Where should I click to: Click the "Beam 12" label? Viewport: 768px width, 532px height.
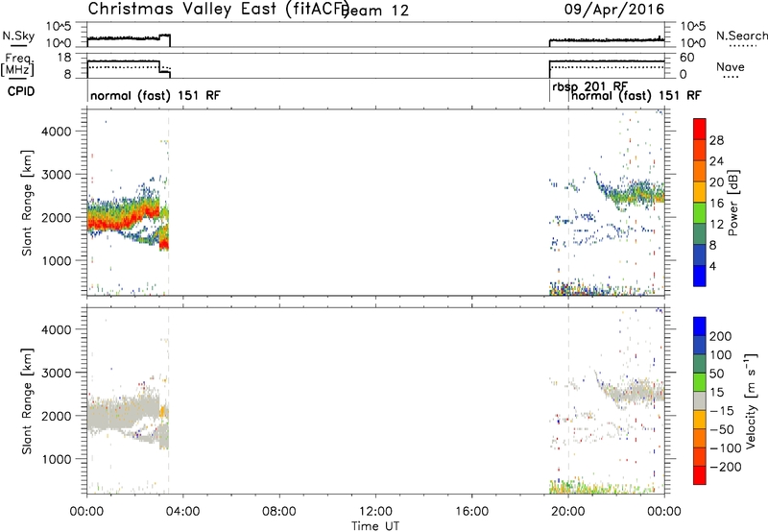tap(376, 11)
